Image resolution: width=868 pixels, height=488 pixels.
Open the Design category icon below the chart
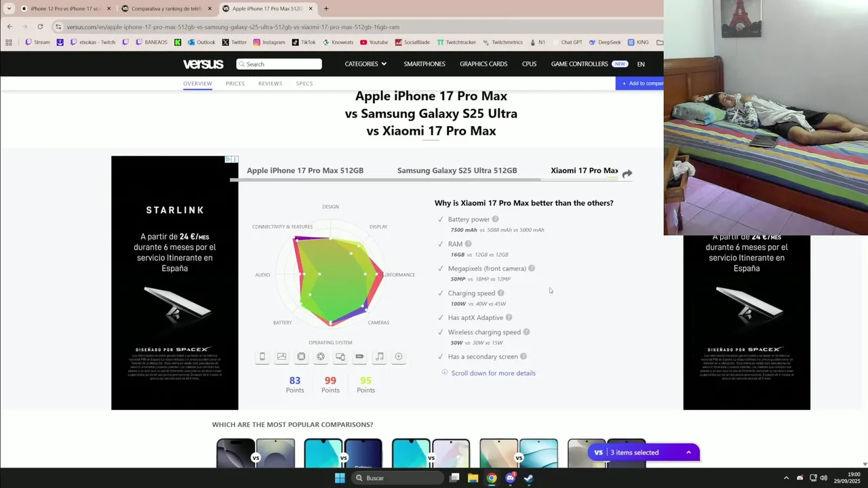pyautogui.click(x=262, y=357)
